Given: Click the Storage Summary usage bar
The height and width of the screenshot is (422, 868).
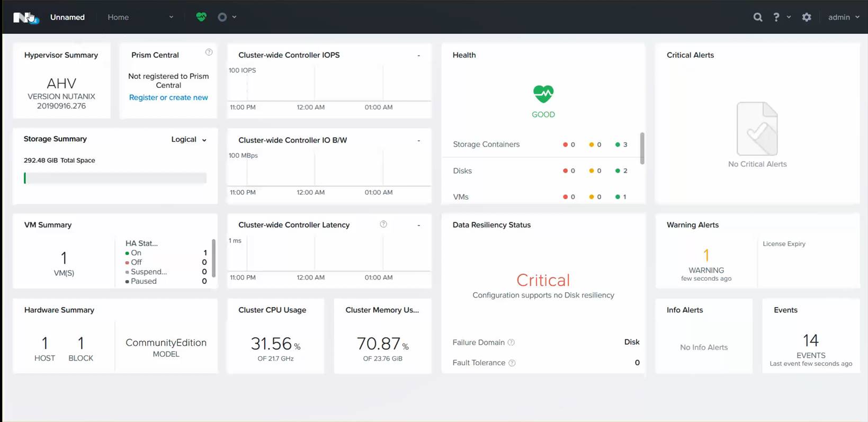Looking at the screenshot, I should tap(115, 178).
